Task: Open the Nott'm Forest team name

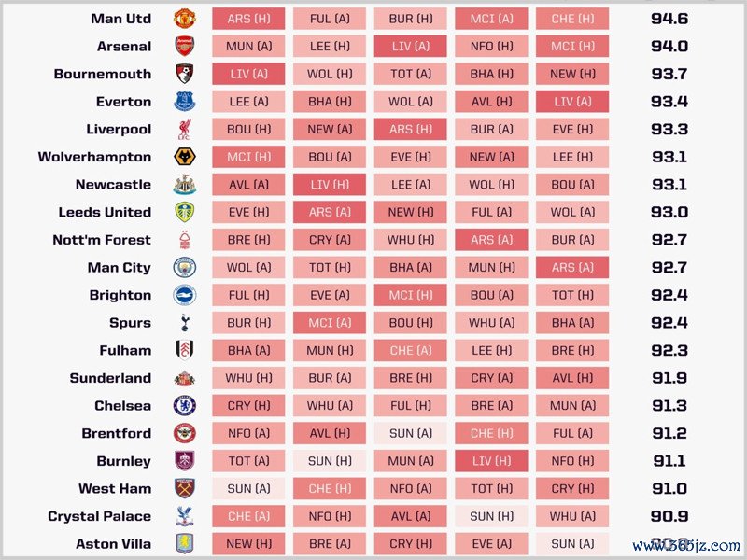Action: 101,240
